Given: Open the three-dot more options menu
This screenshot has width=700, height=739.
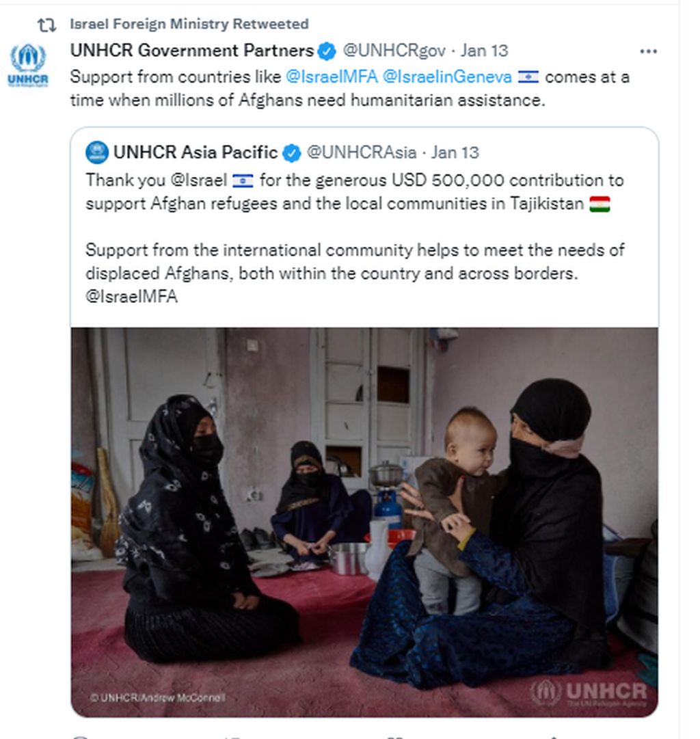Looking at the screenshot, I should click(x=649, y=51).
